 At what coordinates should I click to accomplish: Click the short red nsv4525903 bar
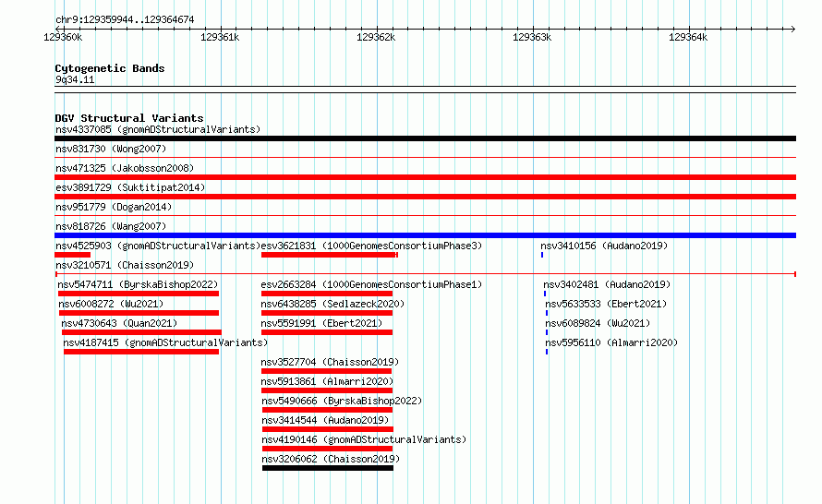pos(72,255)
